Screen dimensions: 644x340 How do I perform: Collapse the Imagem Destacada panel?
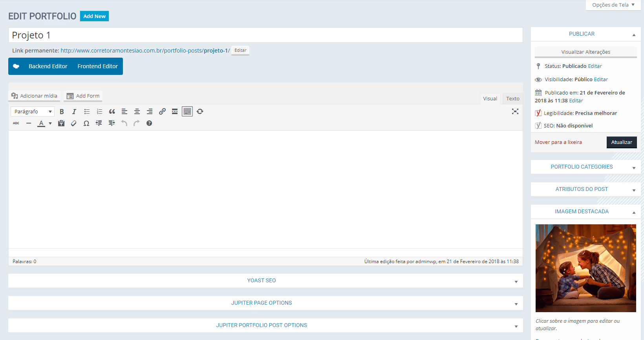pyautogui.click(x=634, y=212)
